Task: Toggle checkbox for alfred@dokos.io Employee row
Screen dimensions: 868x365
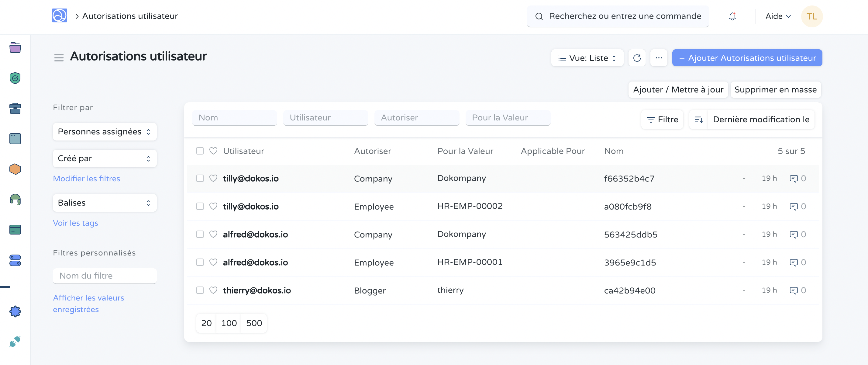Action: [x=200, y=262]
